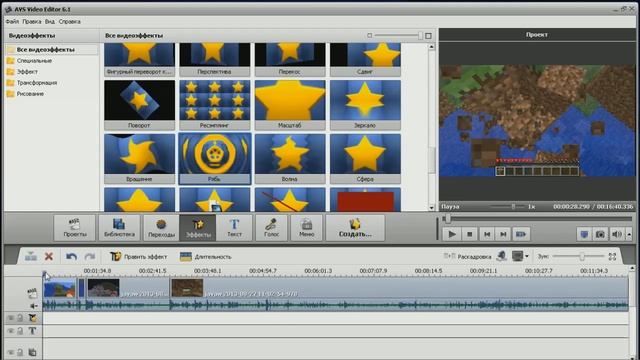
Task: Toggle full screen preview icon
Action: point(584,234)
